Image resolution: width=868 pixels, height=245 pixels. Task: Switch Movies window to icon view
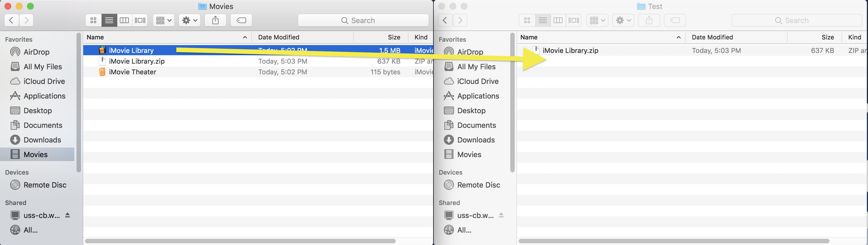[x=93, y=20]
